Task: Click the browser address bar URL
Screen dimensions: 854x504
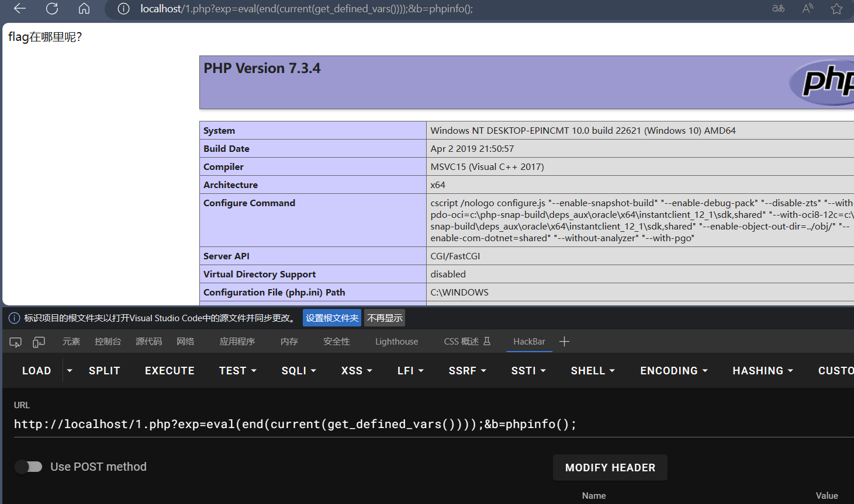Action: coord(306,9)
